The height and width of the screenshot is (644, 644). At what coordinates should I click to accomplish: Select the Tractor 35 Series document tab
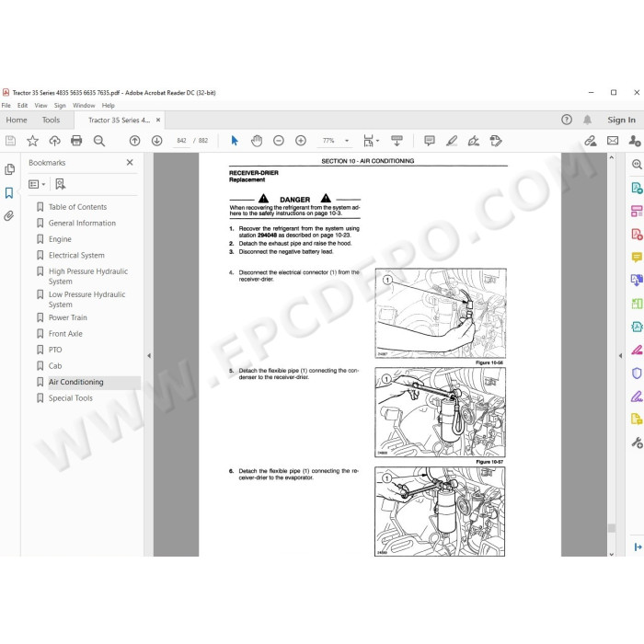click(x=119, y=120)
